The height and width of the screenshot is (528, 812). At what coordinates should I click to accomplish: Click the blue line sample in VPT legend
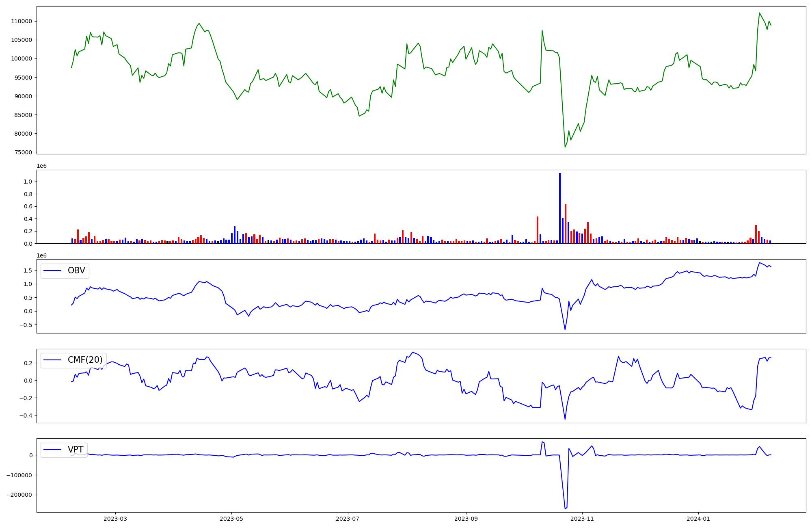click(x=52, y=450)
